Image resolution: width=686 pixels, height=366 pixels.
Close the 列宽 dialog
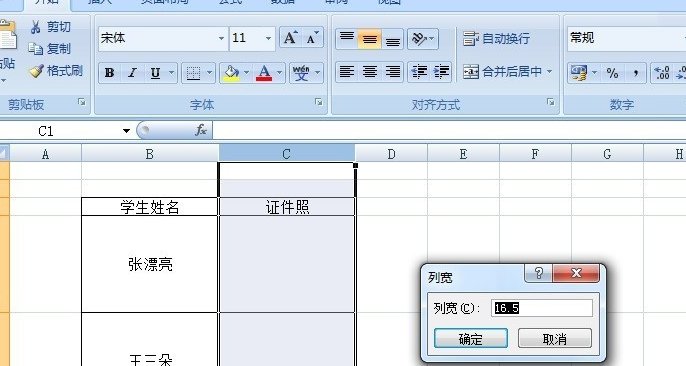click(576, 274)
